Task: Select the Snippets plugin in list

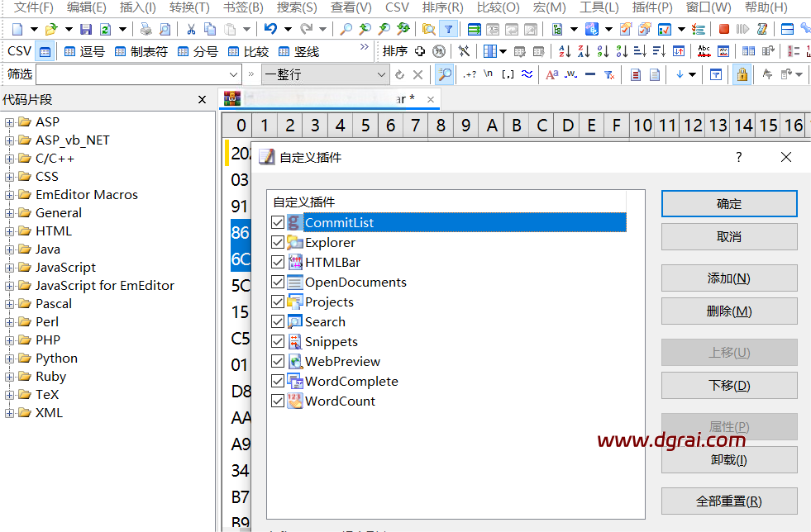Action: (x=332, y=341)
